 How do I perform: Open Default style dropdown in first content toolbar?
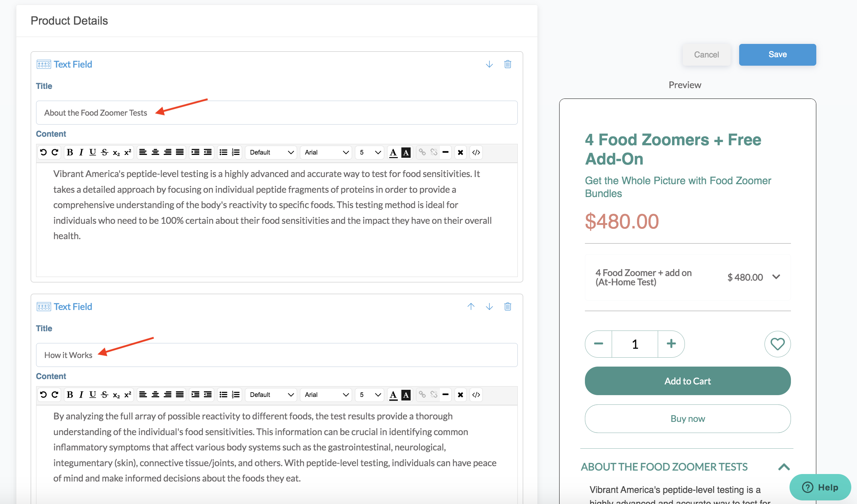[271, 152]
